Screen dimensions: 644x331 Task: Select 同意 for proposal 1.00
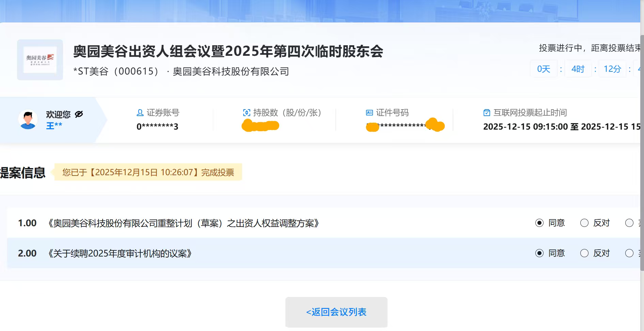[x=539, y=223]
